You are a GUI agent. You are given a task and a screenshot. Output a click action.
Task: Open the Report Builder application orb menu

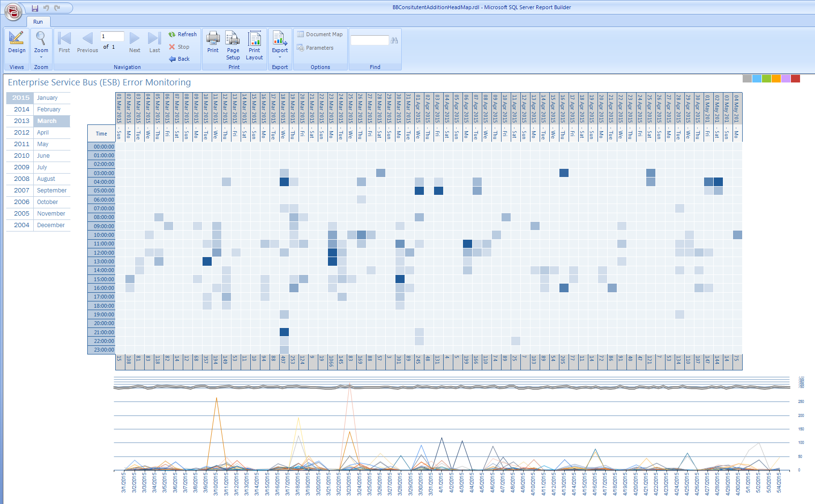tap(13, 12)
